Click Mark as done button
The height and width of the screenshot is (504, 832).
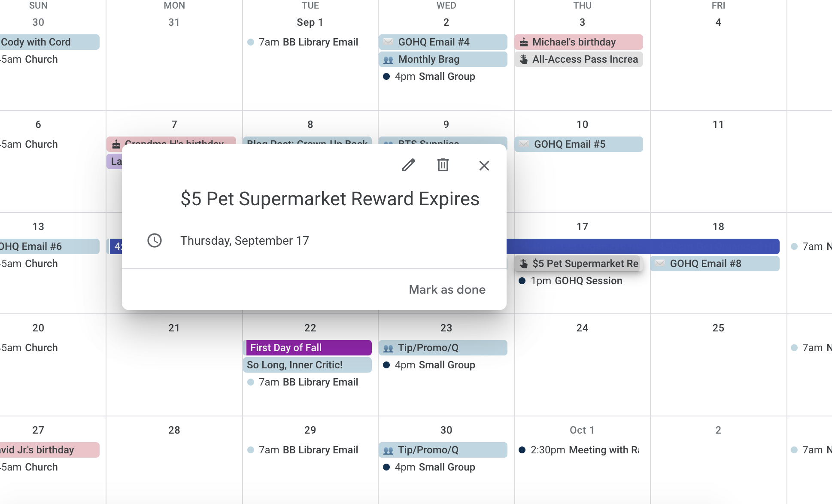click(447, 290)
